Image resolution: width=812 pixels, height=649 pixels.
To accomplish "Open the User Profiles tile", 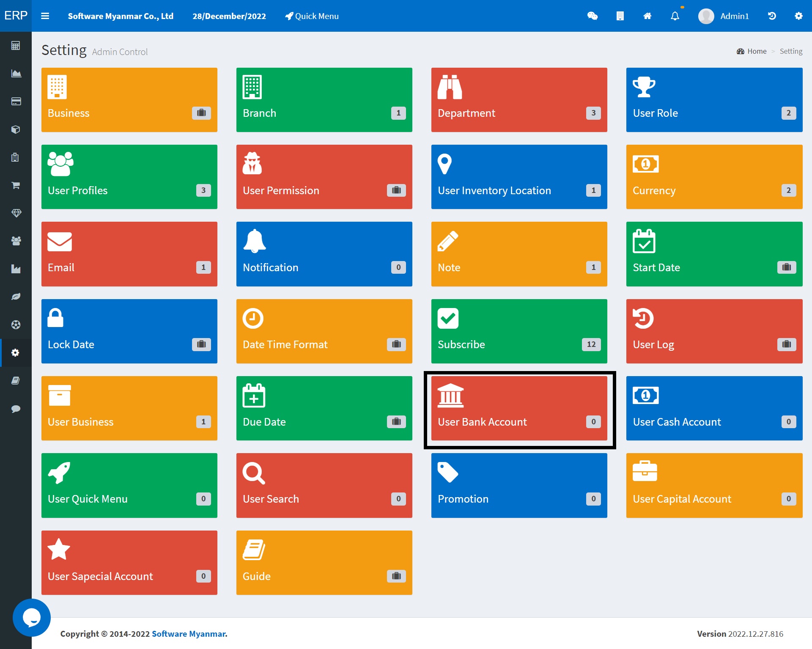I will click(129, 177).
